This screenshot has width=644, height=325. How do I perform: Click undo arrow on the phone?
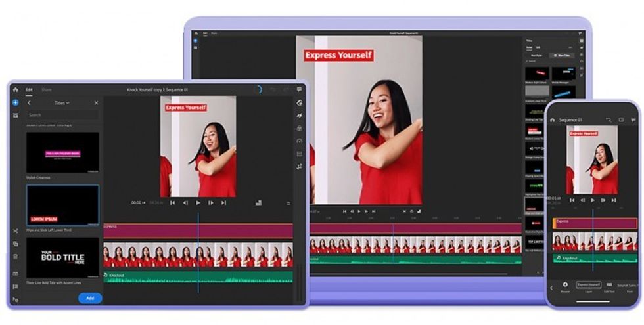(x=609, y=119)
